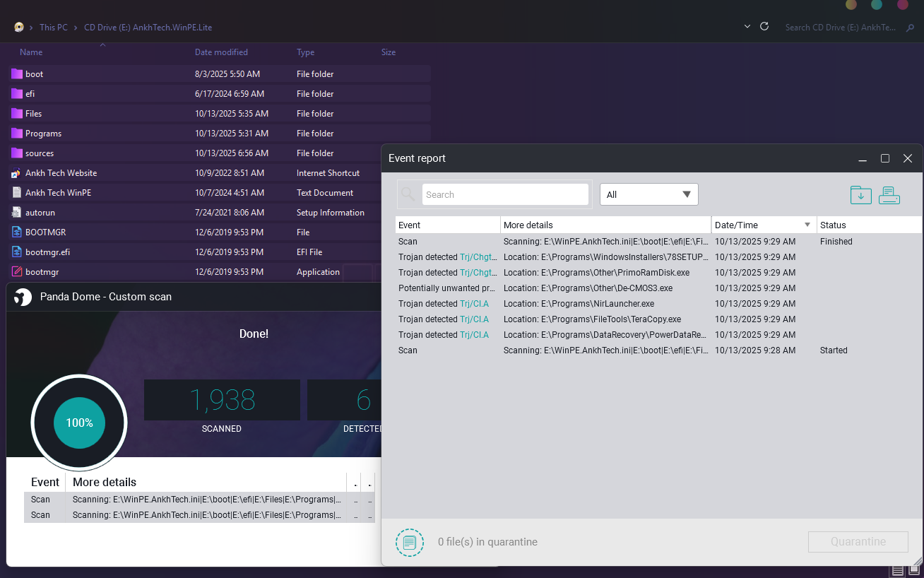Image resolution: width=924 pixels, height=578 pixels.
Task: Print the event report
Action: pyautogui.click(x=889, y=194)
